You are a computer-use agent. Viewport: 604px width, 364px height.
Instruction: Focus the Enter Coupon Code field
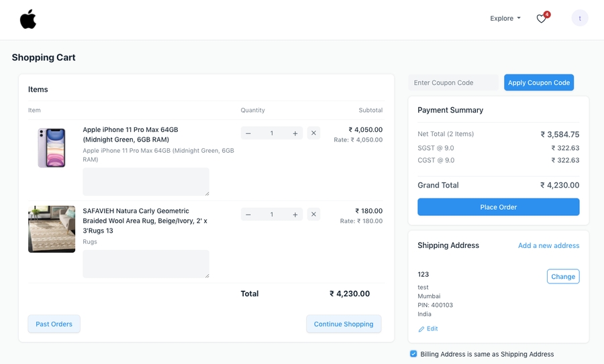[454, 82]
